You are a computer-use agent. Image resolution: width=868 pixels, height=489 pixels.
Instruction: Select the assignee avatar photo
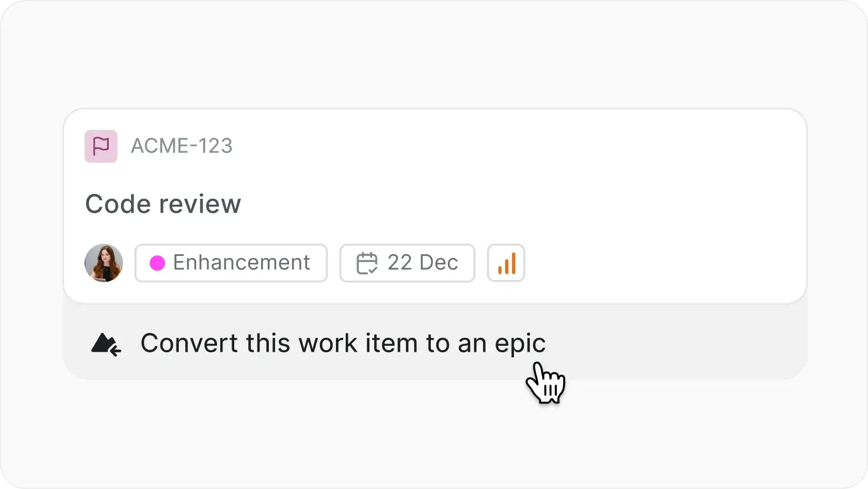104,263
